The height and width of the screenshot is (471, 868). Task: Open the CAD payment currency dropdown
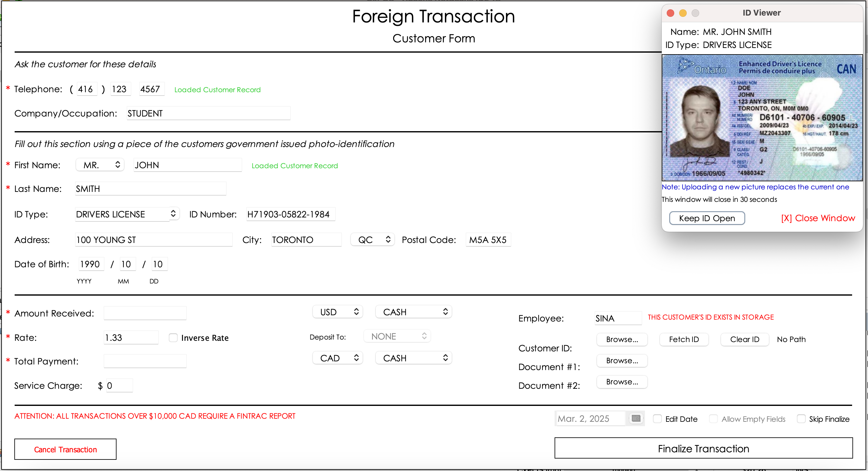pos(338,358)
